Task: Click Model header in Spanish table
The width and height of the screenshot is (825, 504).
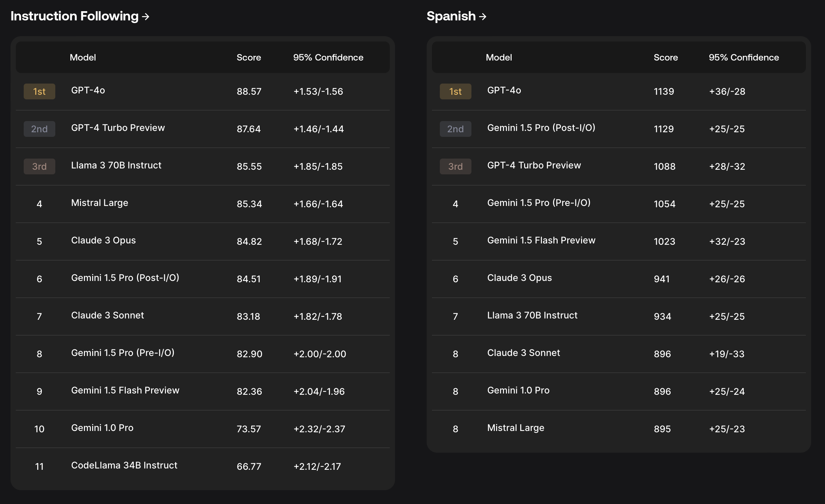Action: (x=498, y=58)
